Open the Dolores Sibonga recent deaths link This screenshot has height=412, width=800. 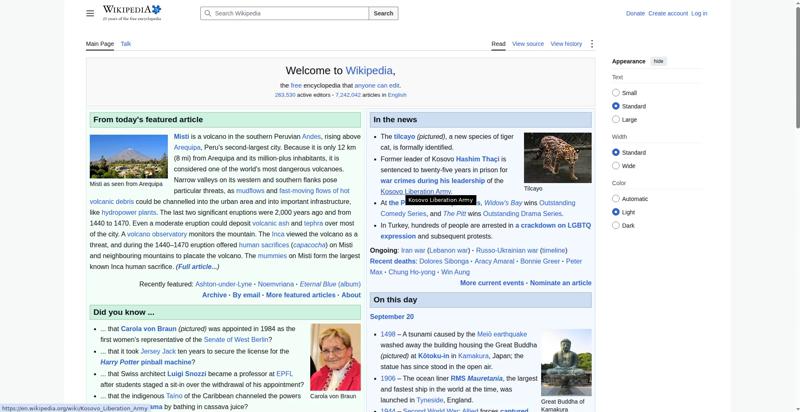tap(444, 261)
